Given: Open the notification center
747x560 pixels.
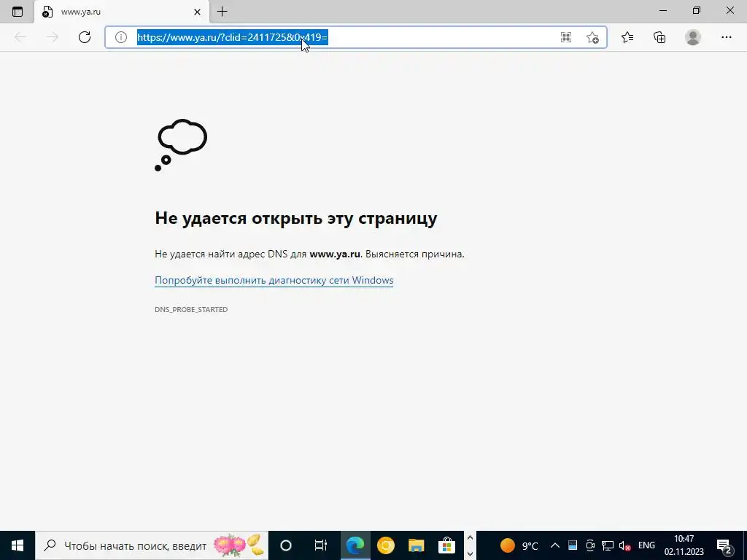Looking at the screenshot, I should (724, 545).
